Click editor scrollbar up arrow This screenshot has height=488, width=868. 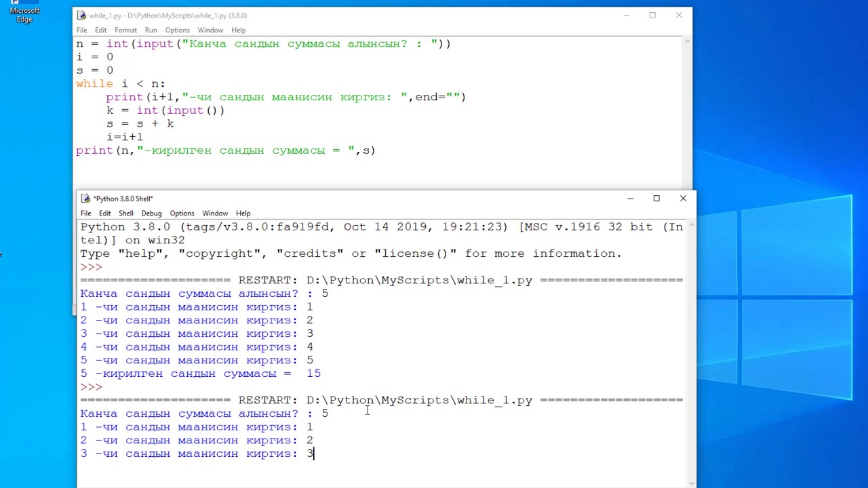pyautogui.click(x=687, y=42)
